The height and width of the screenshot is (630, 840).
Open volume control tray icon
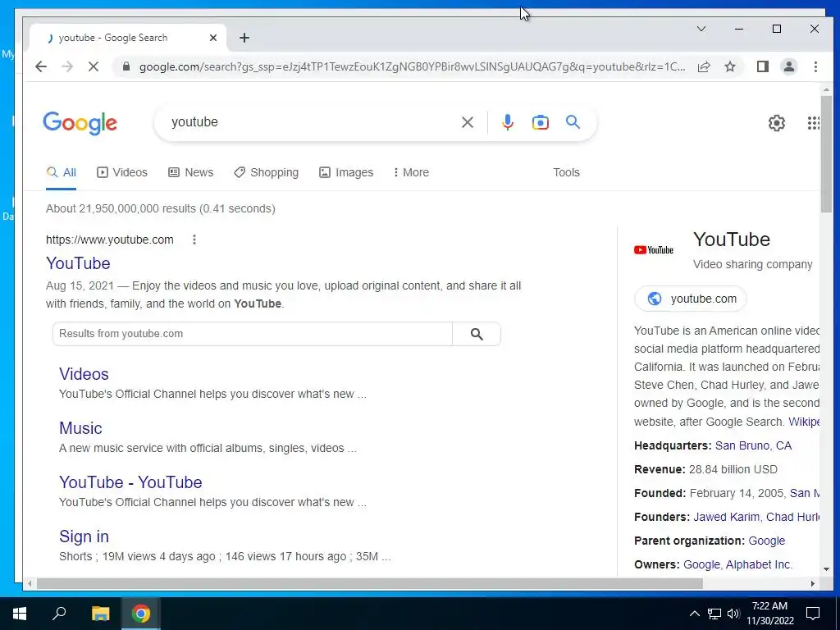(733, 614)
